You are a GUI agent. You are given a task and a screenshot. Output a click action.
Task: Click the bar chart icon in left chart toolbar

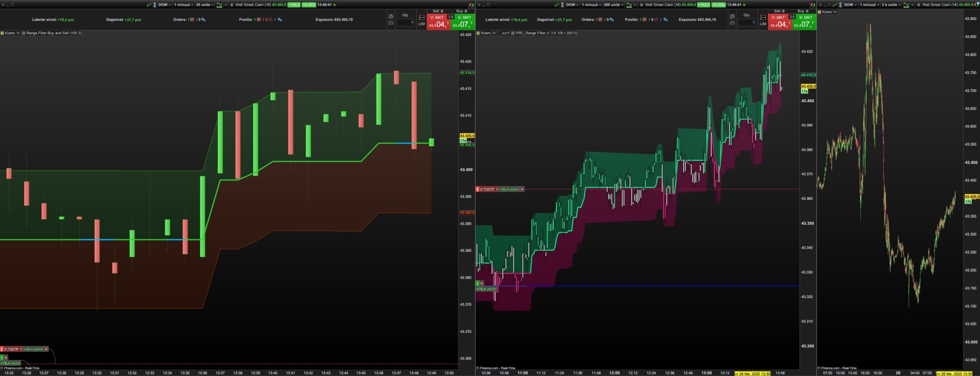click(149, 5)
